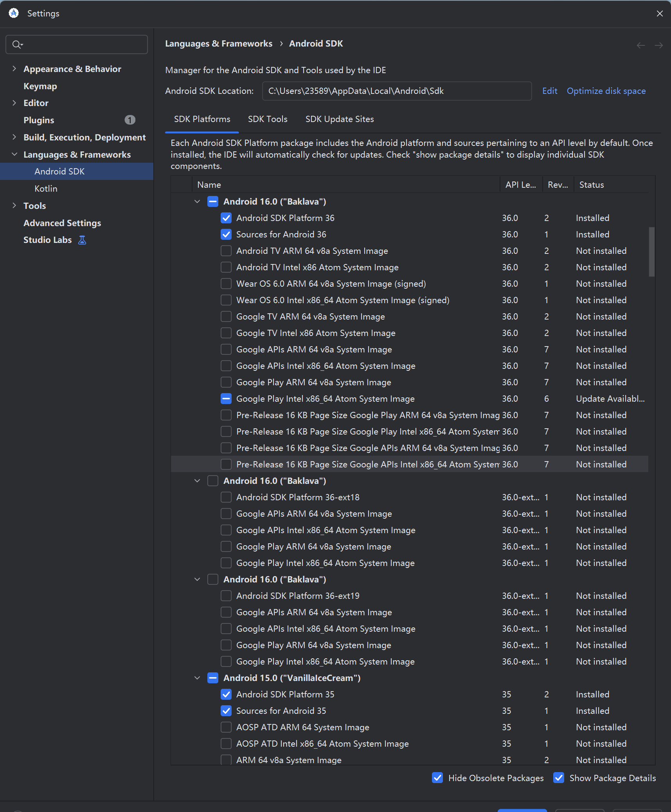The width and height of the screenshot is (671, 812).
Task: Sort by the Name column header
Action: coord(346,185)
